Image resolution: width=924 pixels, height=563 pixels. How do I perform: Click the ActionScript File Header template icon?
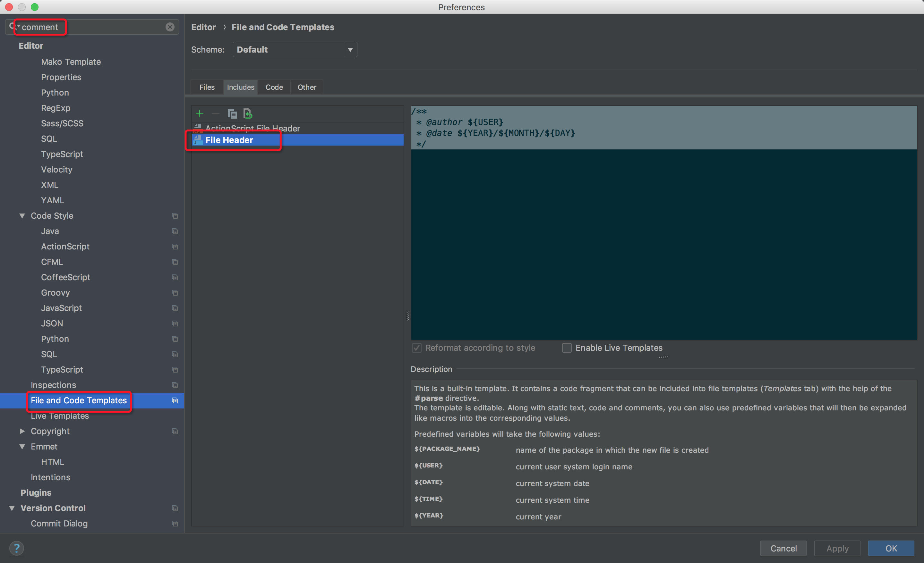[198, 129]
